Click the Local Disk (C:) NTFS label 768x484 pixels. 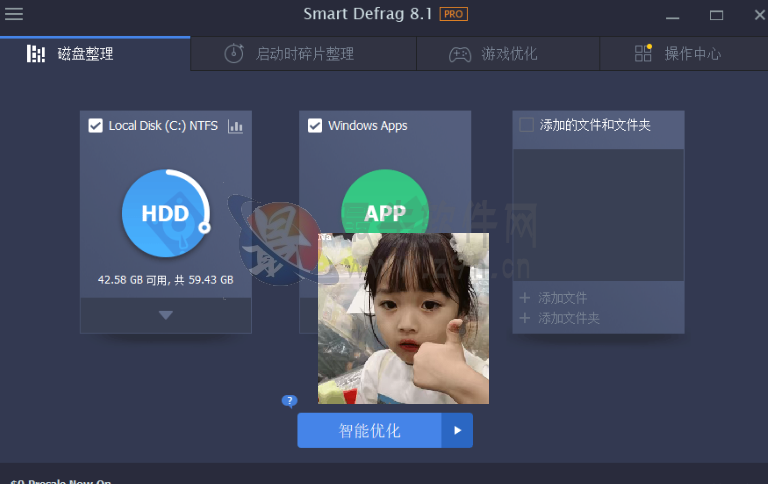163,126
